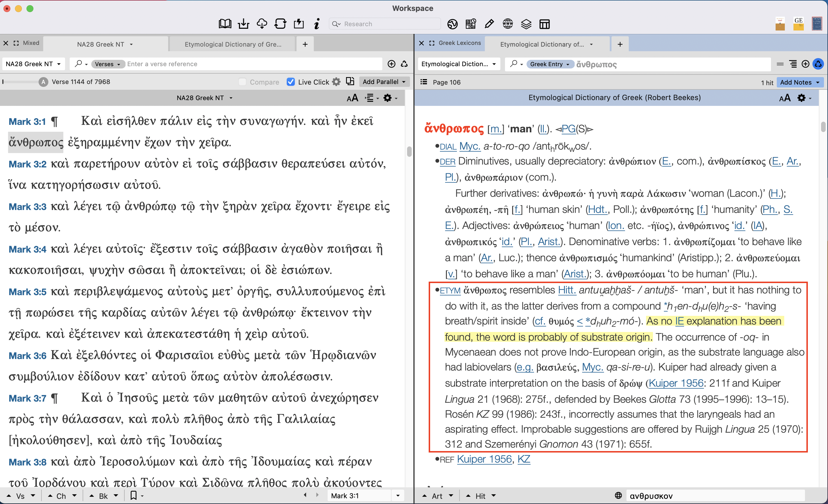
Task: Open the Atlas globe icon
Action: 453,24
